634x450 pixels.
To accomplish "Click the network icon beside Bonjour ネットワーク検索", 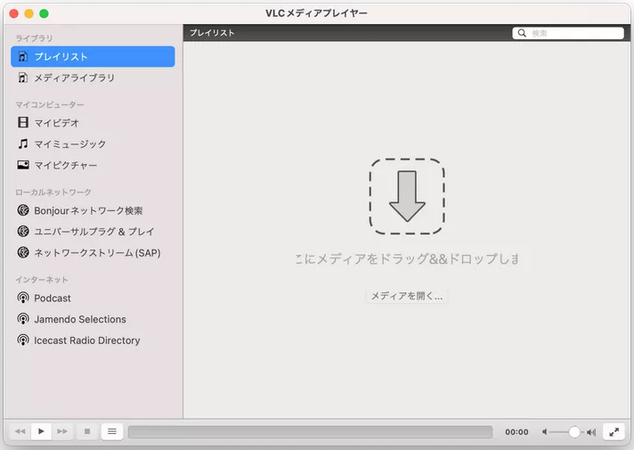I will point(23,210).
